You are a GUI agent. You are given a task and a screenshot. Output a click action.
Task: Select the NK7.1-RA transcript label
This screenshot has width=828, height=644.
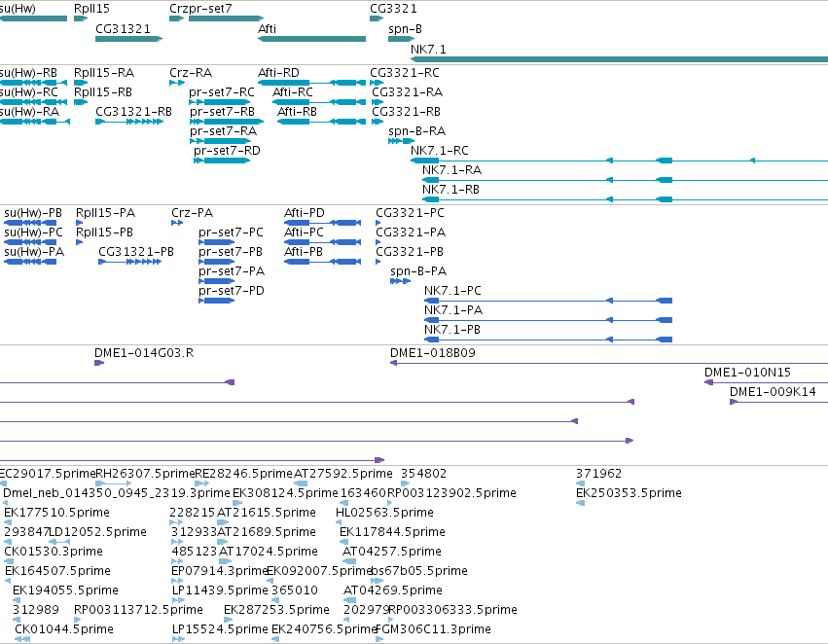[452, 170]
